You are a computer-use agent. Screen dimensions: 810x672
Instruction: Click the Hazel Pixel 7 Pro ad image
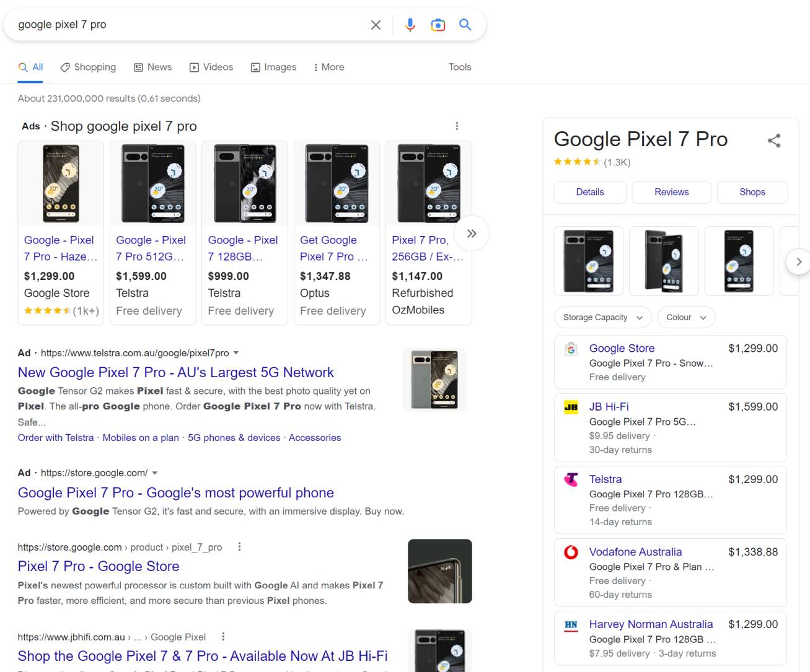click(x=61, y=183)
